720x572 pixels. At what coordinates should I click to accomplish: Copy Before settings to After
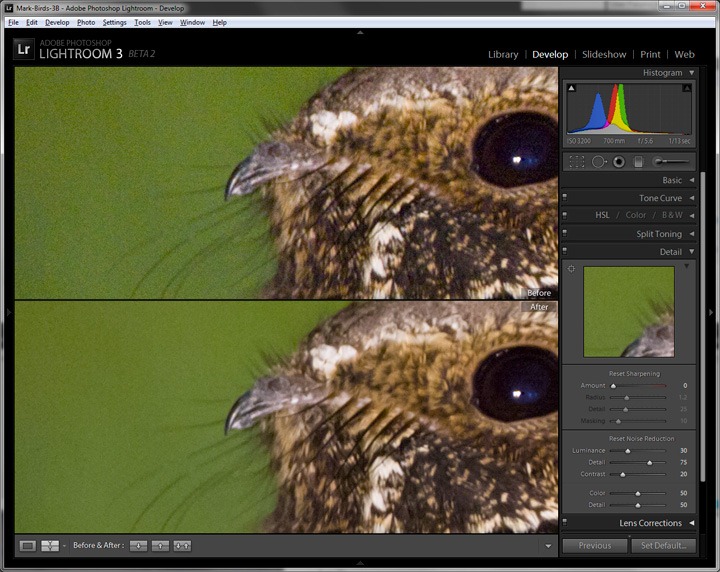[138, 546]
